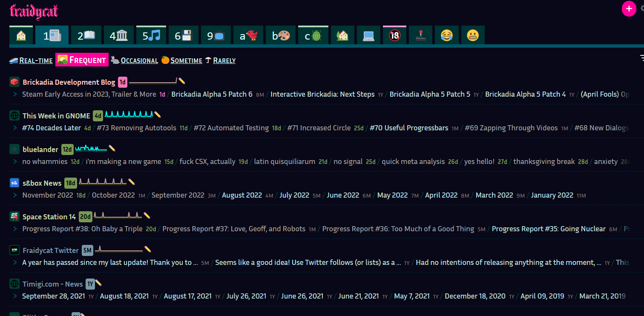
Task: Expand the Brickadia Development Blog post list
Action: point(15,95)
